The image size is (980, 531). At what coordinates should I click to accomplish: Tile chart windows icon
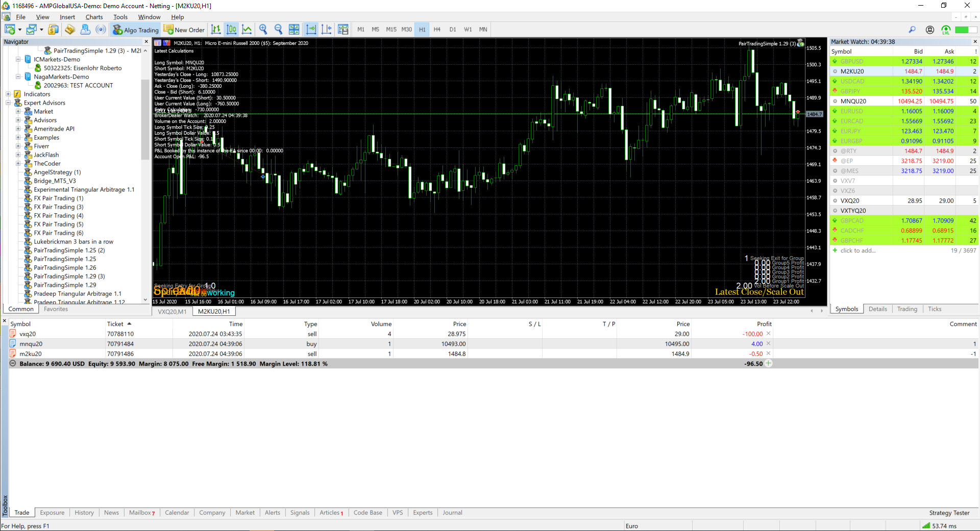click(294, 30)
